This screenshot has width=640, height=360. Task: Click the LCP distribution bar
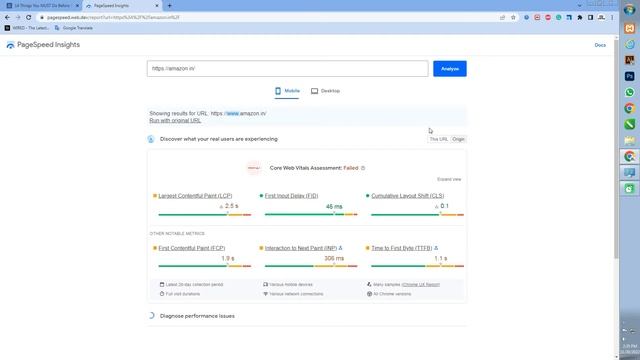point(204,215)
